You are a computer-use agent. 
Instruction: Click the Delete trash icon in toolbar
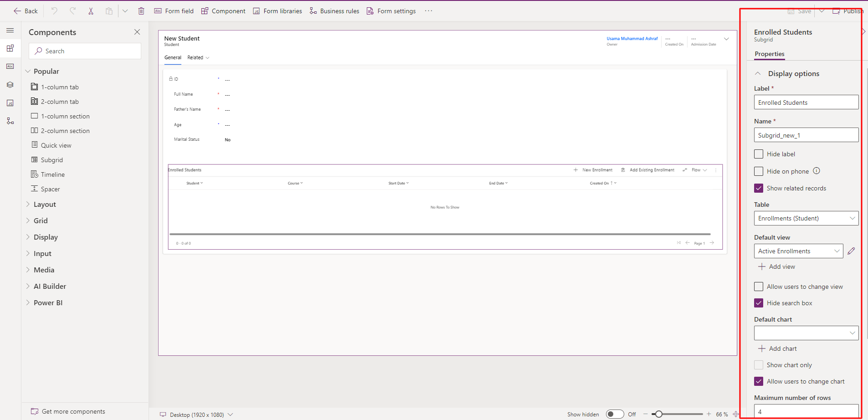point(141,11)
